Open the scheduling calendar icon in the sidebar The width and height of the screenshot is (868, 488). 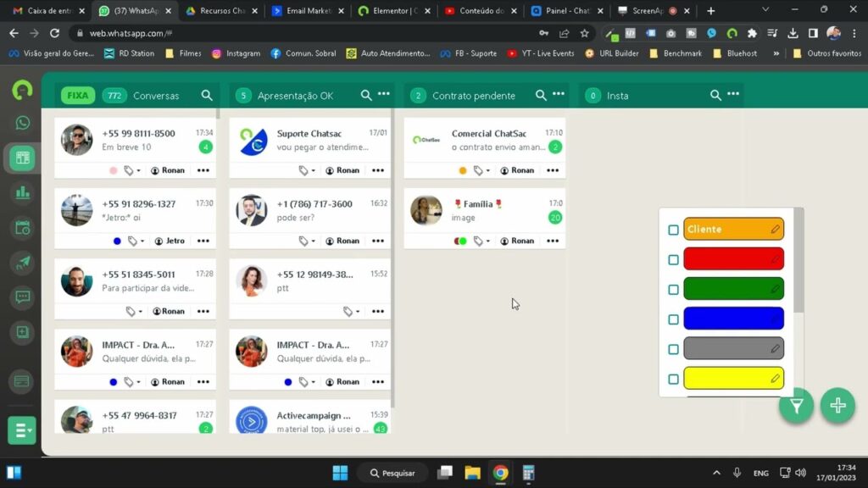point(23,227)
